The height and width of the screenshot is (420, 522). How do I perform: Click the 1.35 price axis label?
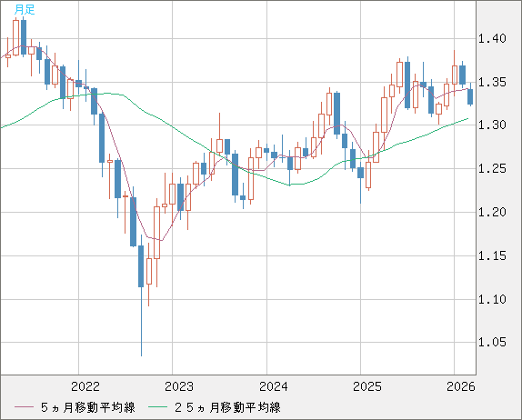click(x=492, y=82)
